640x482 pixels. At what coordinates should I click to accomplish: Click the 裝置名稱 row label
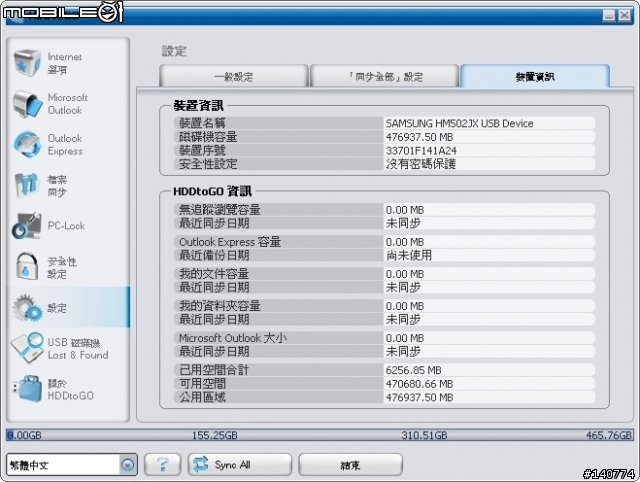[202, 123]
